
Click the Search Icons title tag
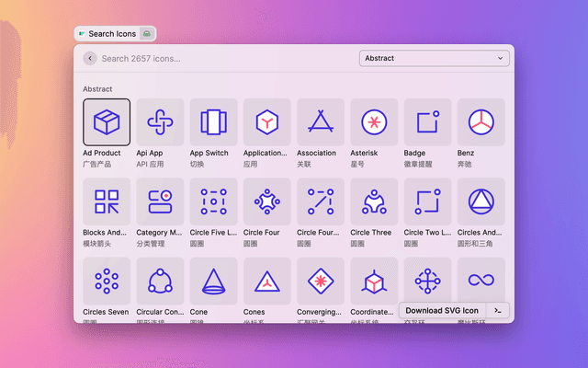pos(112,34)
